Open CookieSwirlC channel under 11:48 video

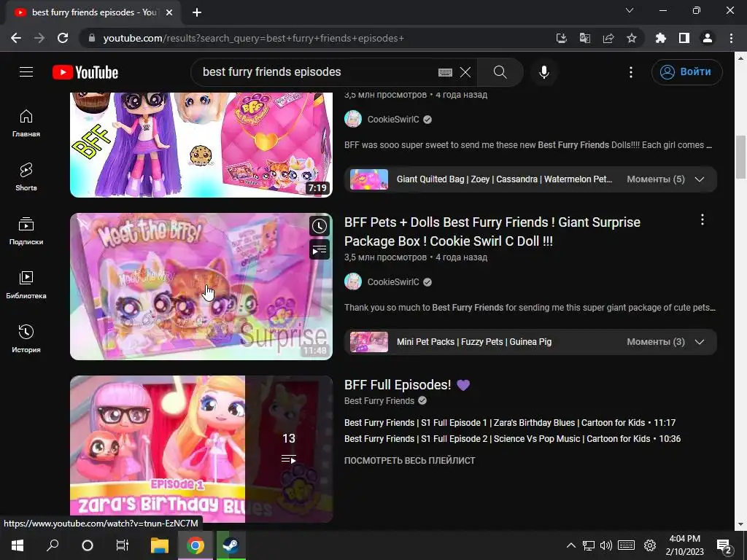pyautogui.click(x=393, y=282)
